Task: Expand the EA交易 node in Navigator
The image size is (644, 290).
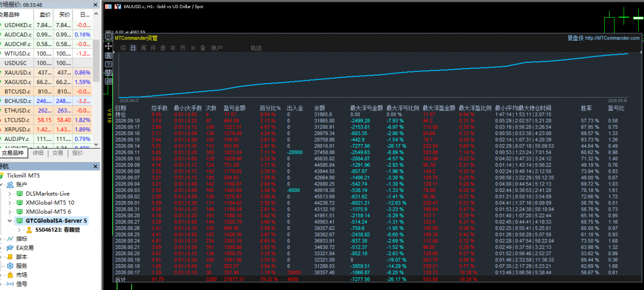Action: click(2, 248)
